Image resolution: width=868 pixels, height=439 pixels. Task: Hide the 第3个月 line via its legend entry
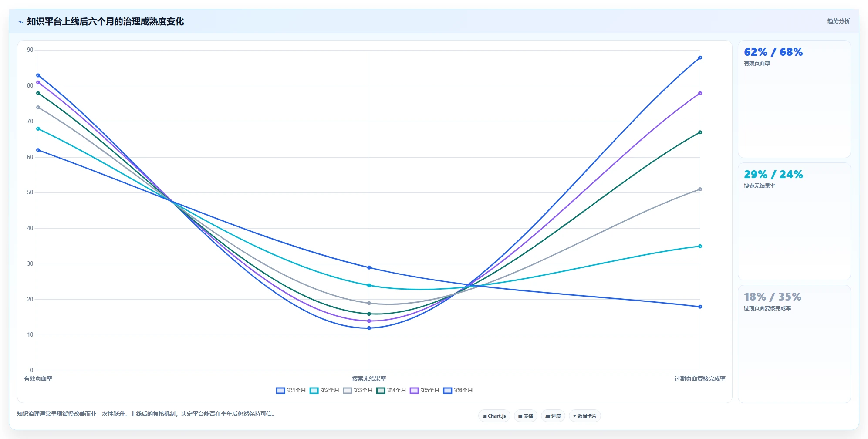(358, 390)
